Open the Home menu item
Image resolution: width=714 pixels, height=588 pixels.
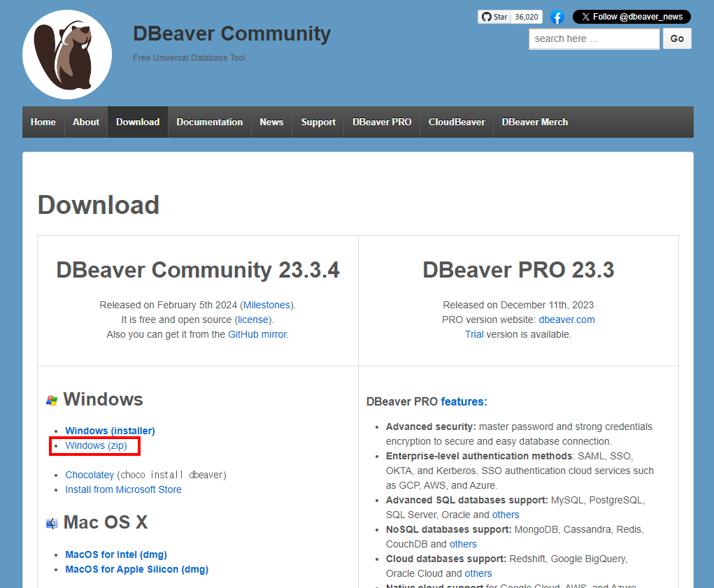pos(43,122)
